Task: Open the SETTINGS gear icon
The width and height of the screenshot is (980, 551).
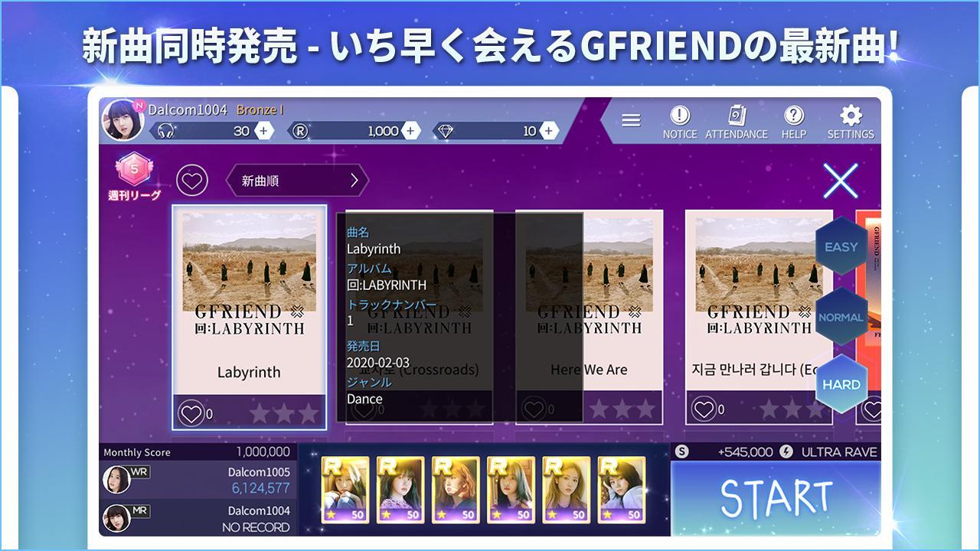Action: click(x=851, y=122)
